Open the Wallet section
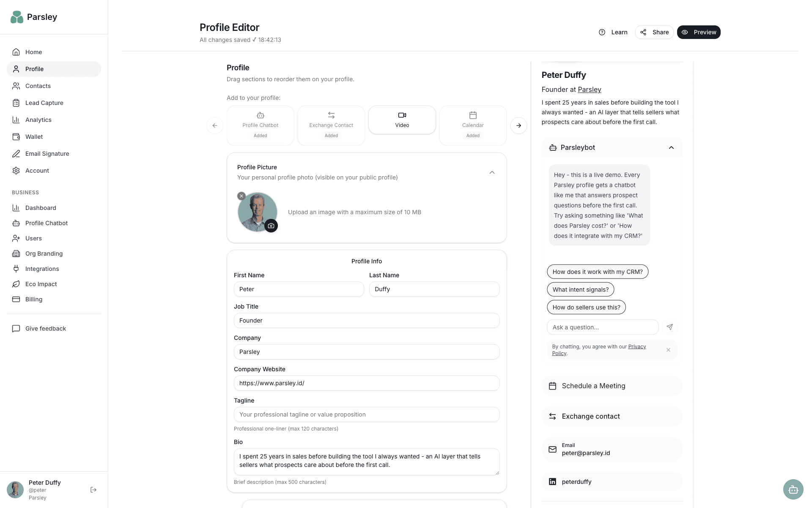The height and width of the screenshot is (508, 812). [34, 137]
